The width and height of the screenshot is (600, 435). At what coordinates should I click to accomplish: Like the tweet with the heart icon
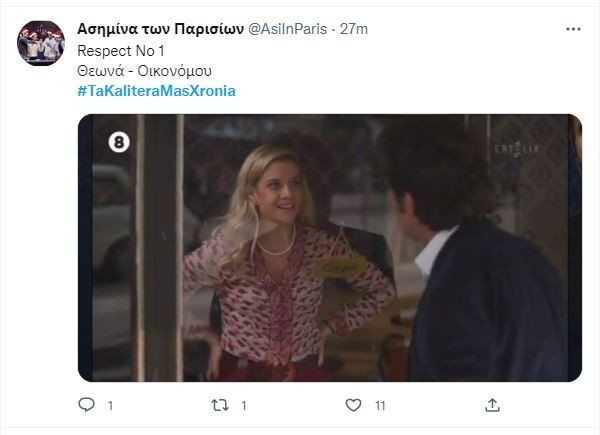[353, 405]
